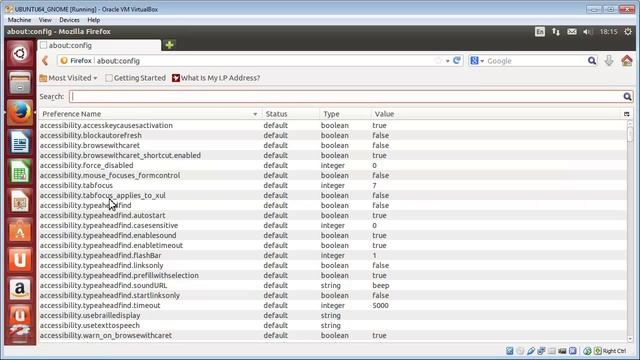Open network connections indicator
640x360 pixels.
tap(556, 31)
